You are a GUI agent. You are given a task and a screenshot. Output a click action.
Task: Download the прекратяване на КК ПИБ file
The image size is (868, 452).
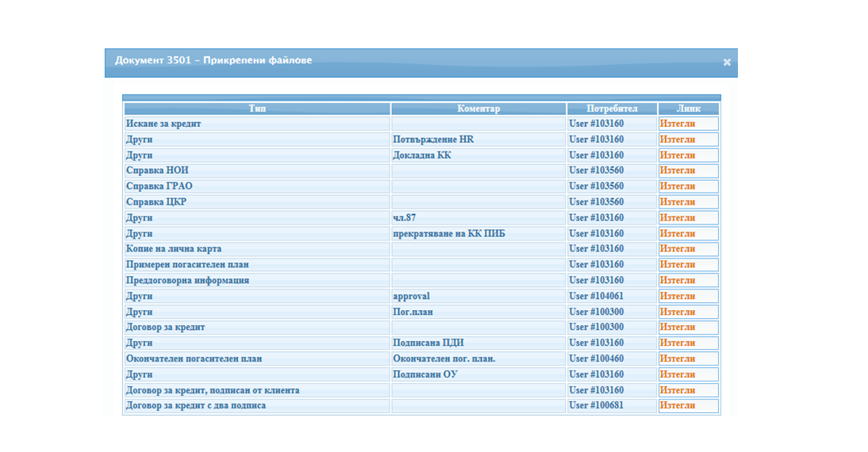pyautogui.click(x=677, y=234)
